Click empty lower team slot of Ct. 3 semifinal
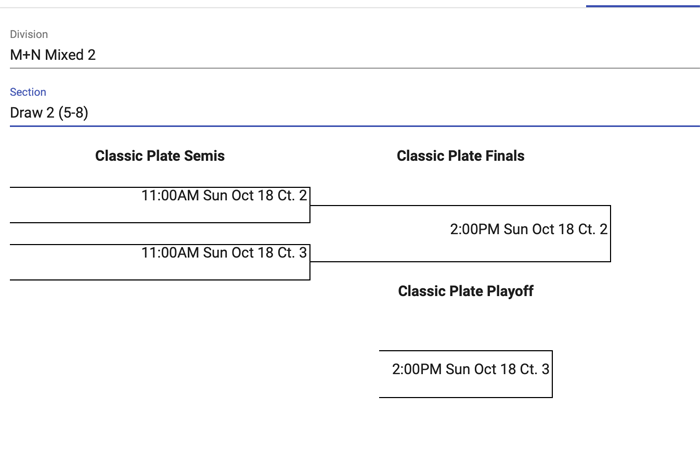The height and width of the screenshot is (460, 700). (x=160, y=270)
